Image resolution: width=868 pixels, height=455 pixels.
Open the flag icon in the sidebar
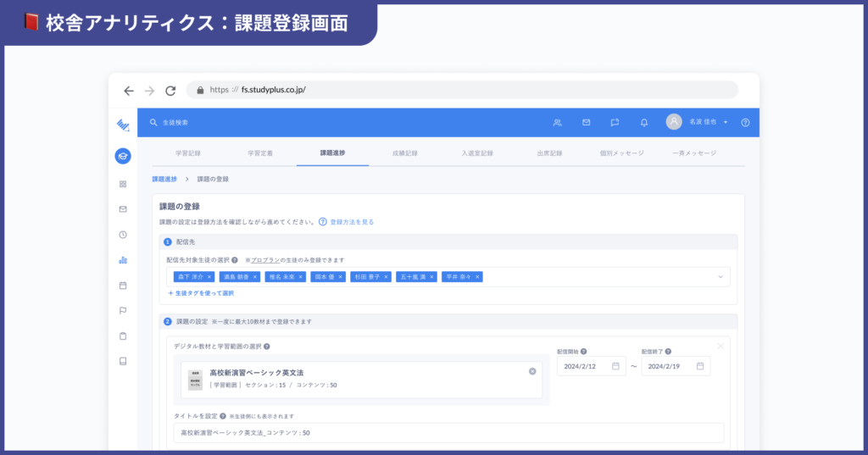123,310
